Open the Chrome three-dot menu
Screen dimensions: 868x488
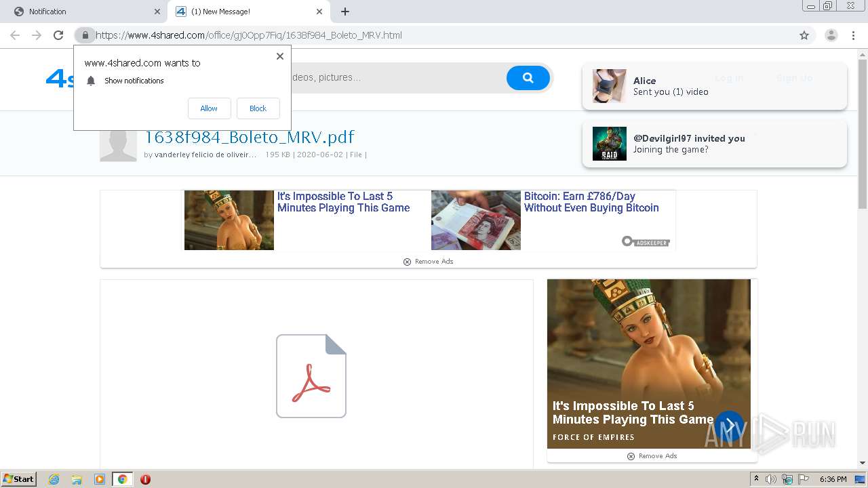point(853,35)
